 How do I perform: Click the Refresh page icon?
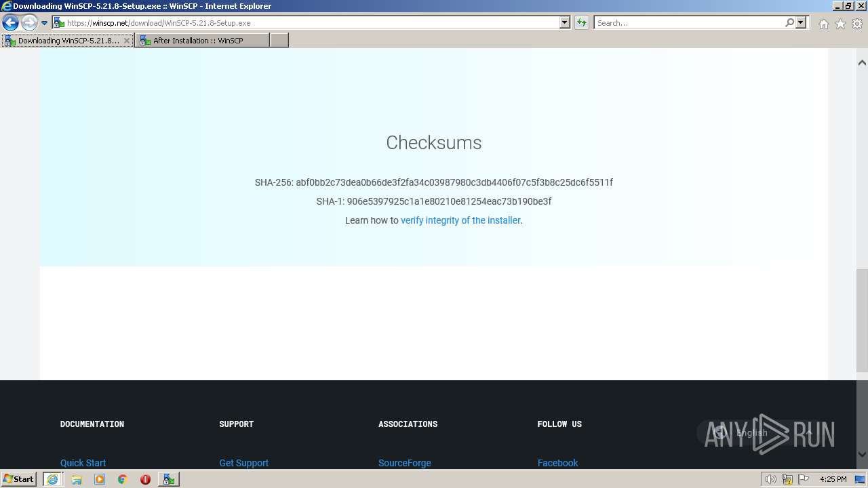click(x=581, y=23)
